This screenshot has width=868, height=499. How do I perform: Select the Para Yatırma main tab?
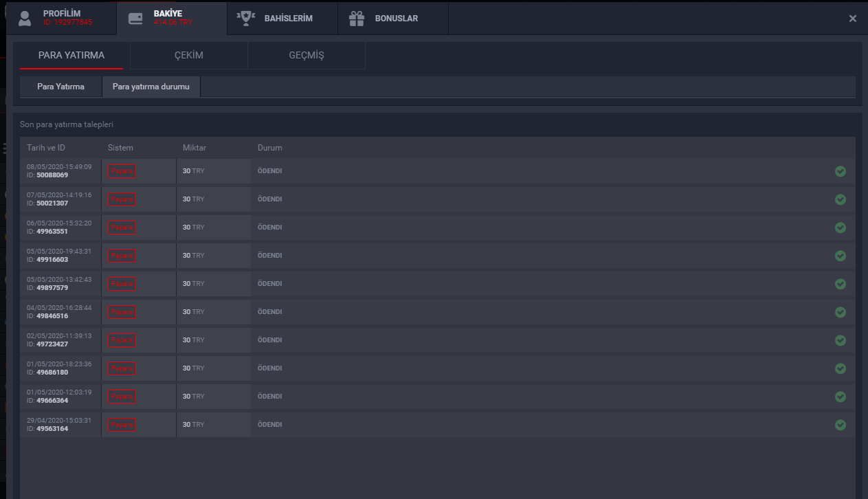[x=71, y=56]
